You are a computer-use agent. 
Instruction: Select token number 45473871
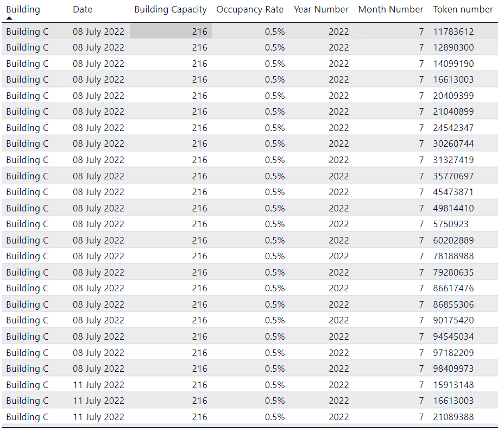point(453,192)
